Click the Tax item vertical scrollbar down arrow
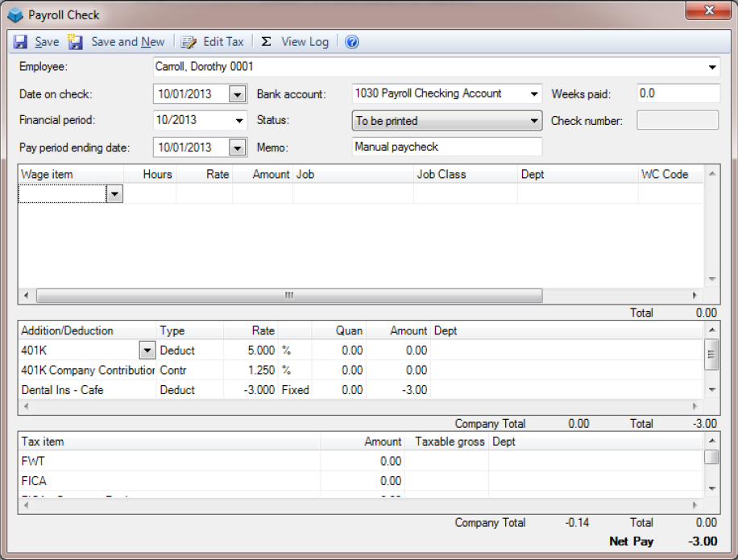This screenshot has width=738, height=560. tap(711, 488)
